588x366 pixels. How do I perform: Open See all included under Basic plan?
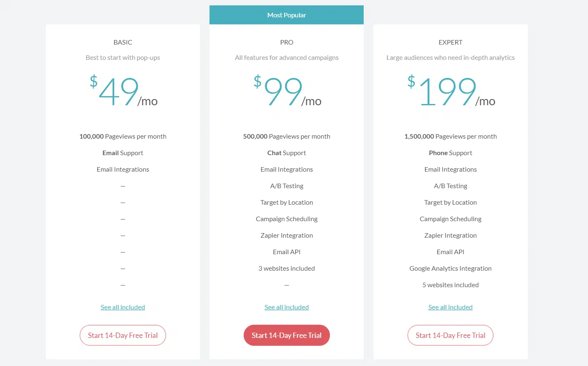(123, 307)
